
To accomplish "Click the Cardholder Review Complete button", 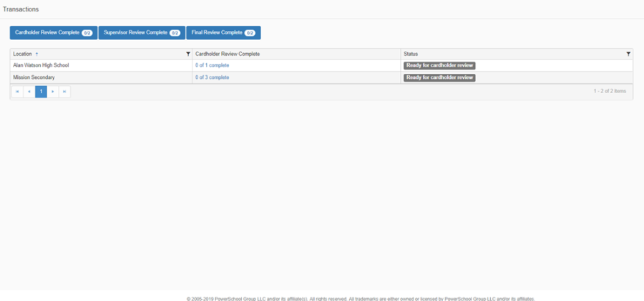I will [x=54, y=32].
